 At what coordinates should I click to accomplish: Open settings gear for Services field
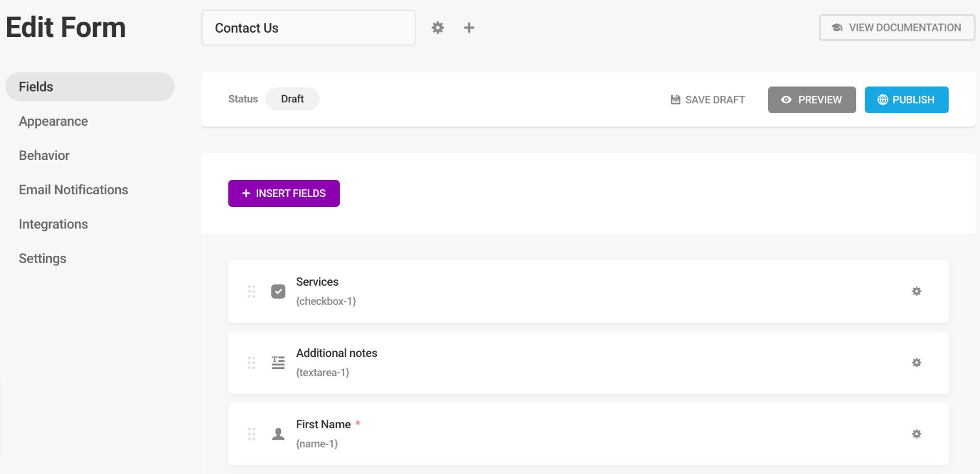tap(916, 291)
